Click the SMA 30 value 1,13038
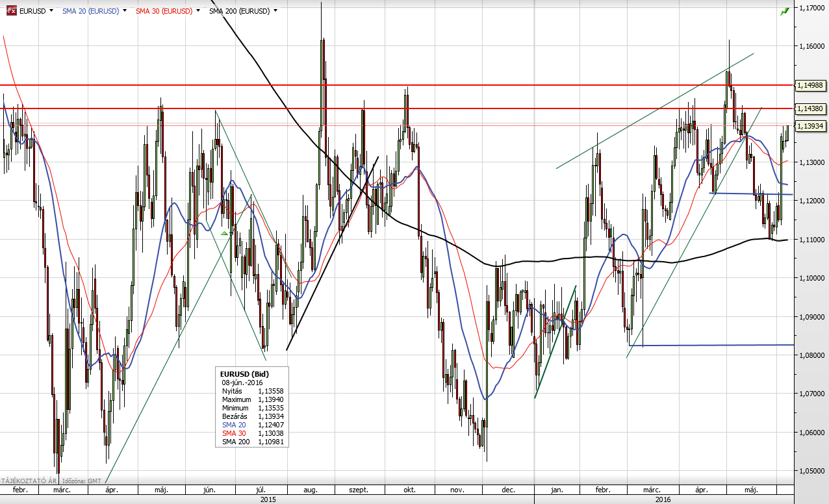829x504 pixels. click(271, 433)
